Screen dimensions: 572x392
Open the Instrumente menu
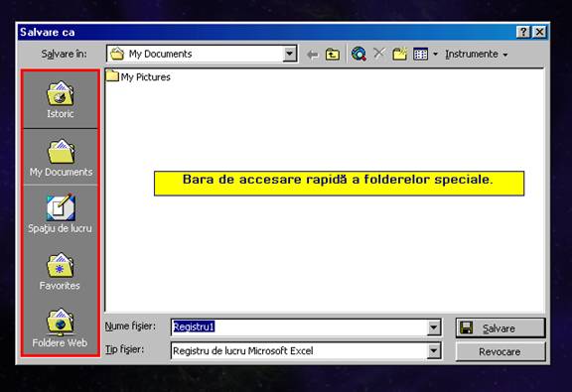[x=476, y=54]
